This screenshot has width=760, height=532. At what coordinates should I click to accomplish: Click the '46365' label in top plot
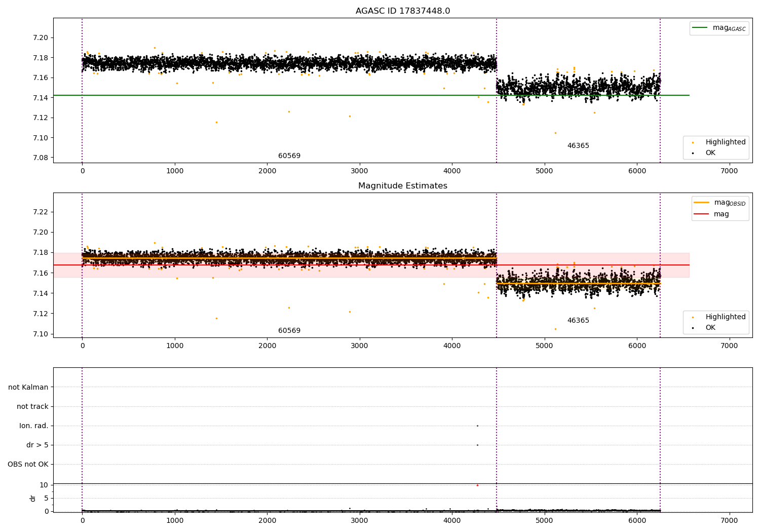578,145
